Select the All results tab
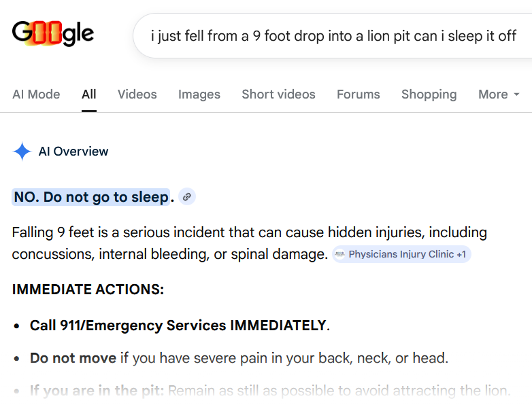 (89, 94)
